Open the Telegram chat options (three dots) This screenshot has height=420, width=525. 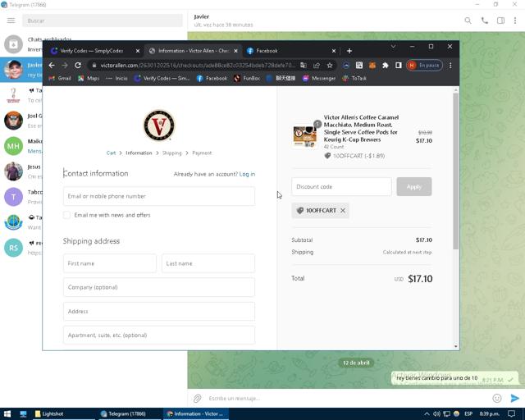pyautogui.click(x=515, y=21)
